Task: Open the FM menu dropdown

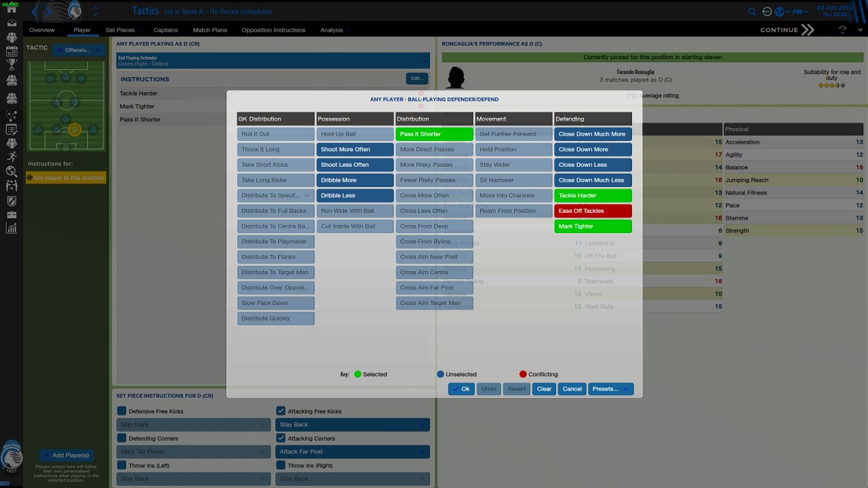Action: [800, 12]
